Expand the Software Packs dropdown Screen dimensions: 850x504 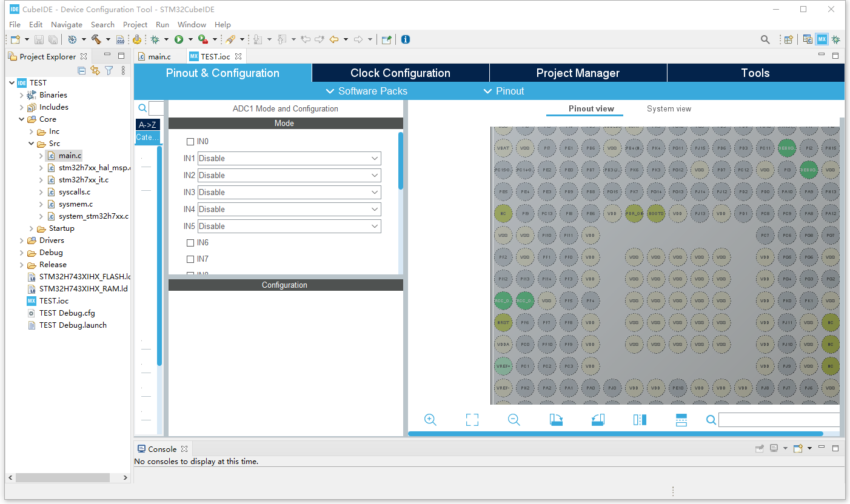tap(367, 91)
